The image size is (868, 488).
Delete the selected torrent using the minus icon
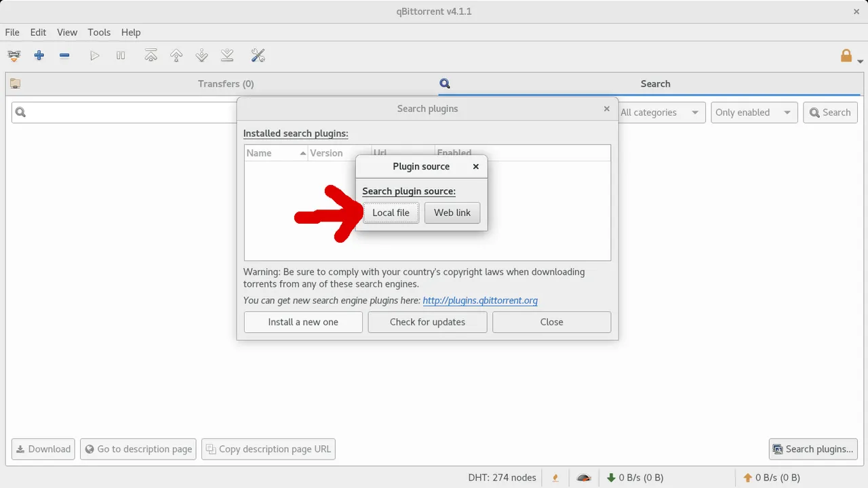(64, 55)
